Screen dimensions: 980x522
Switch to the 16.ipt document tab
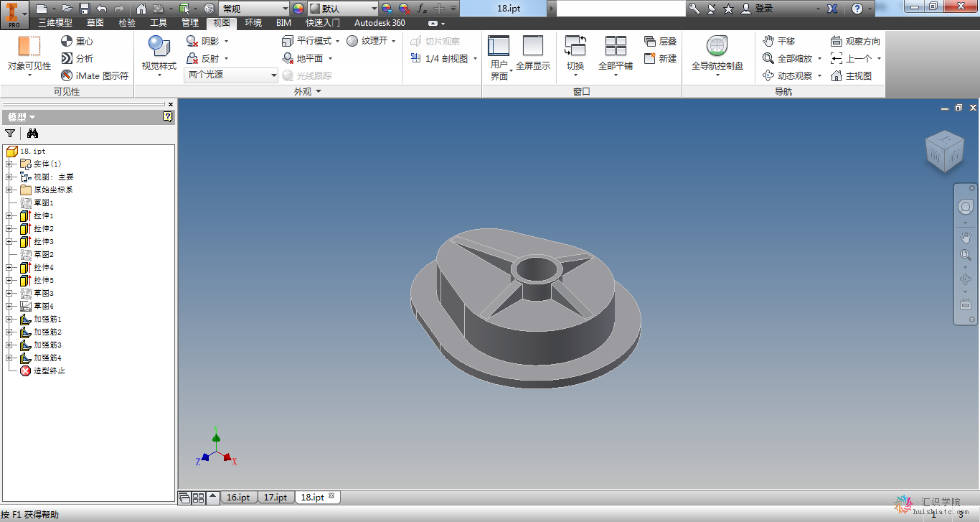[x=238, y=497]
